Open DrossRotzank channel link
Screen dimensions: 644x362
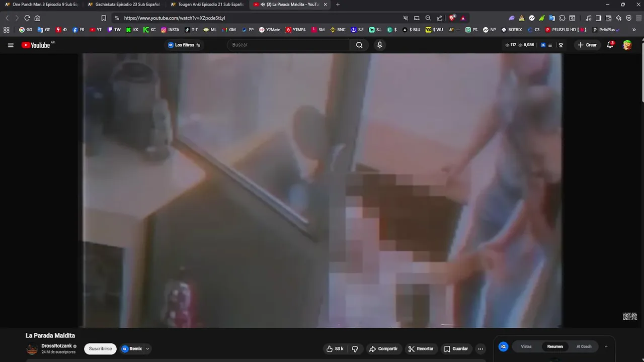(57, 346)
